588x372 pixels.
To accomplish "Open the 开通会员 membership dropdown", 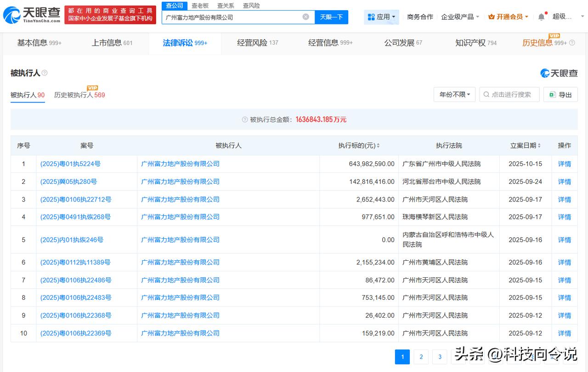I will click(508, 17).
